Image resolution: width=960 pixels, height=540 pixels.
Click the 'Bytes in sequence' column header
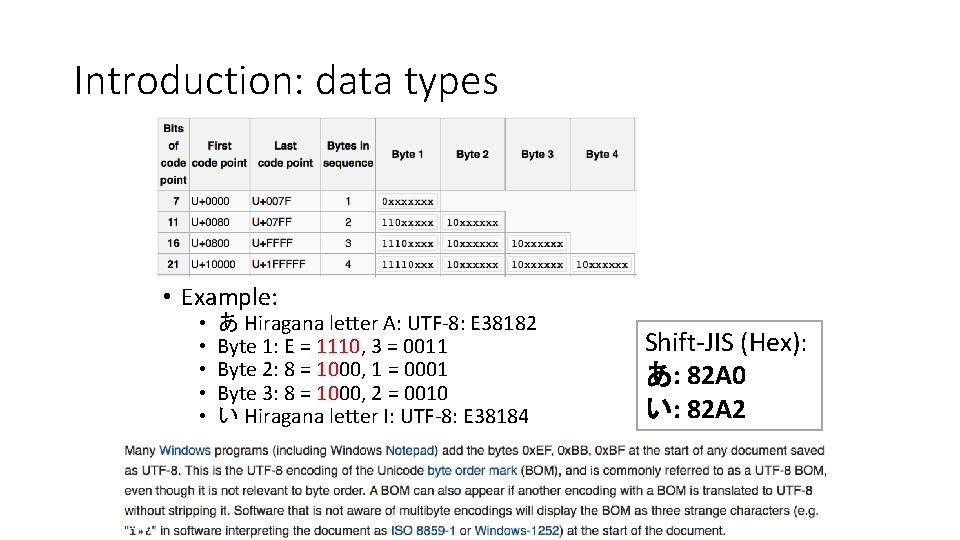[348, 154]
